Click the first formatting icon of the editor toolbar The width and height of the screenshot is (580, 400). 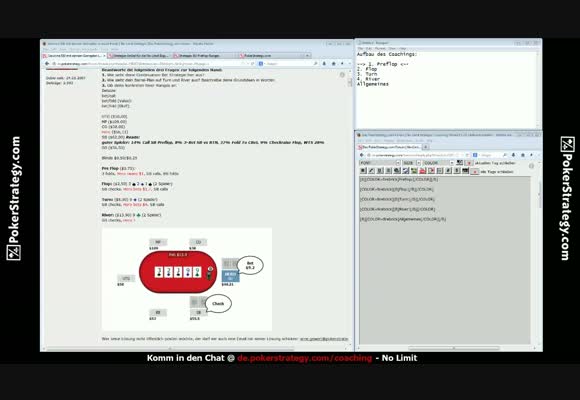point(363,171)
